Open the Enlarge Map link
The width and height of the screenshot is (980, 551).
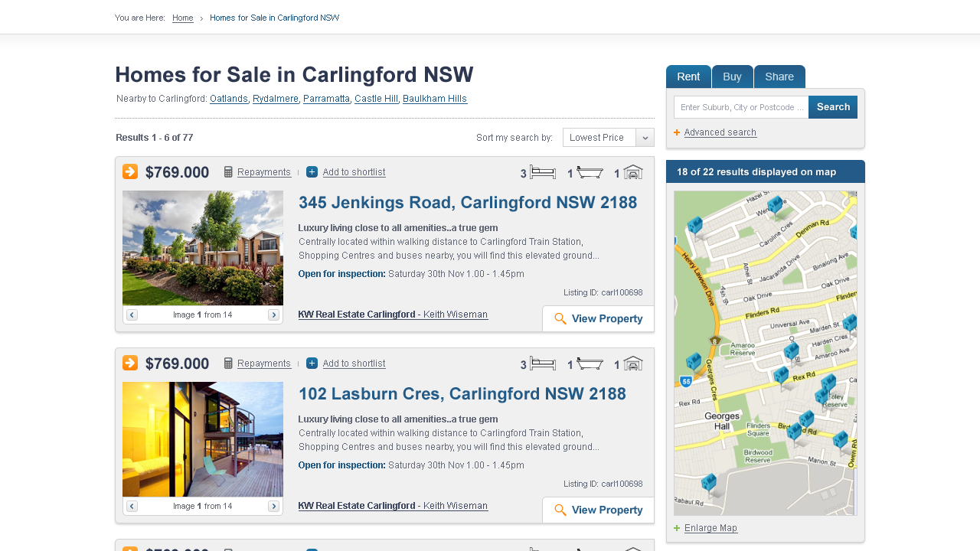[x=710, y=527]
